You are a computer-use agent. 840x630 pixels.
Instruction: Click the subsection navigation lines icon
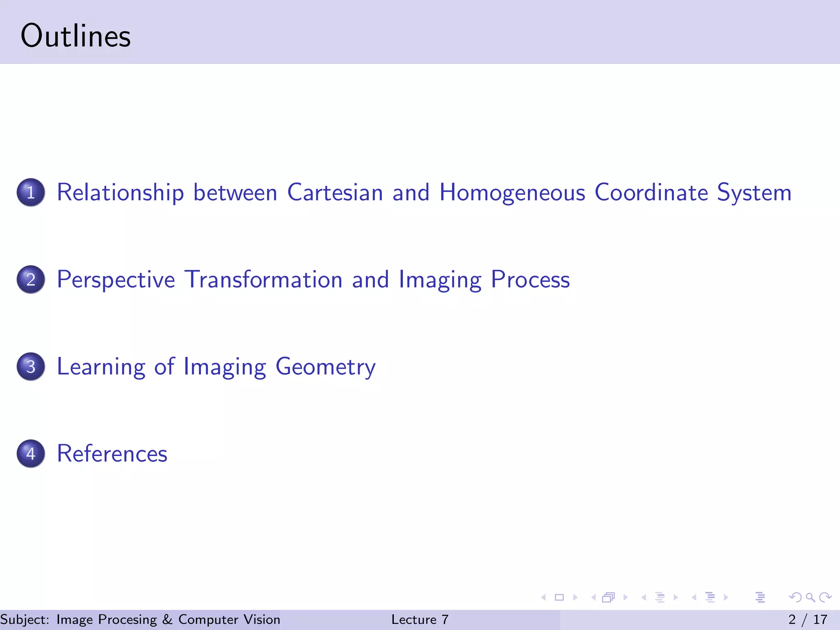(x=660, y=598)
